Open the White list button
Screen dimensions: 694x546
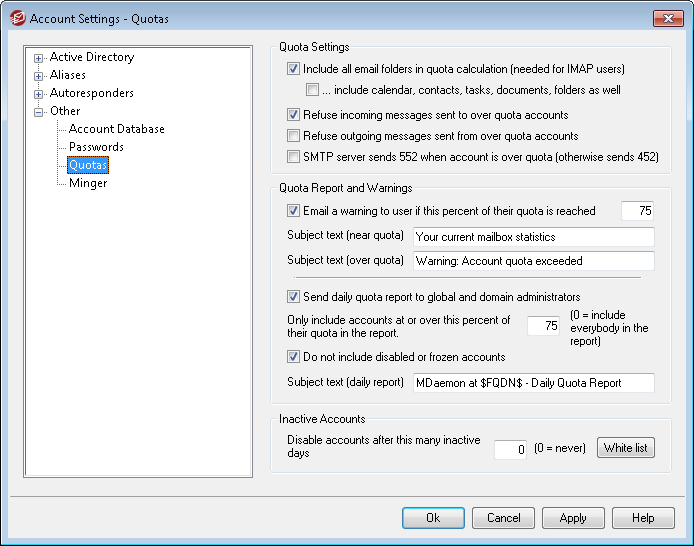(x=625, y=448)
